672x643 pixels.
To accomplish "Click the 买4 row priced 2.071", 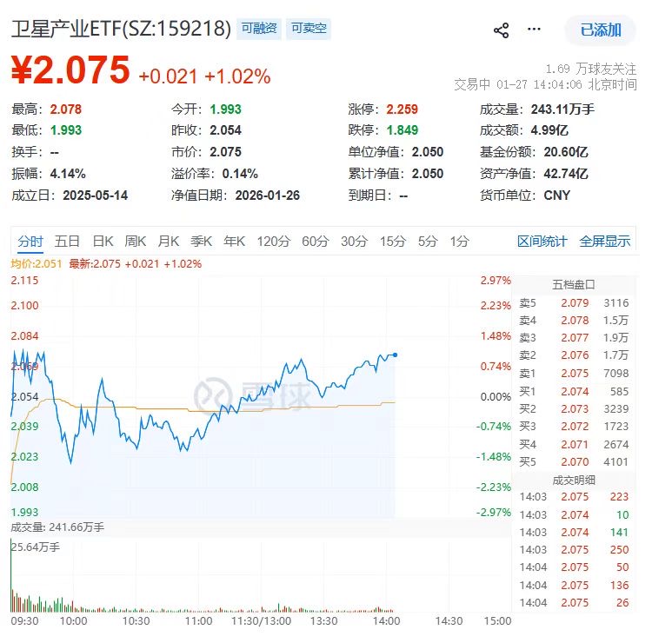I will (574, 445).
